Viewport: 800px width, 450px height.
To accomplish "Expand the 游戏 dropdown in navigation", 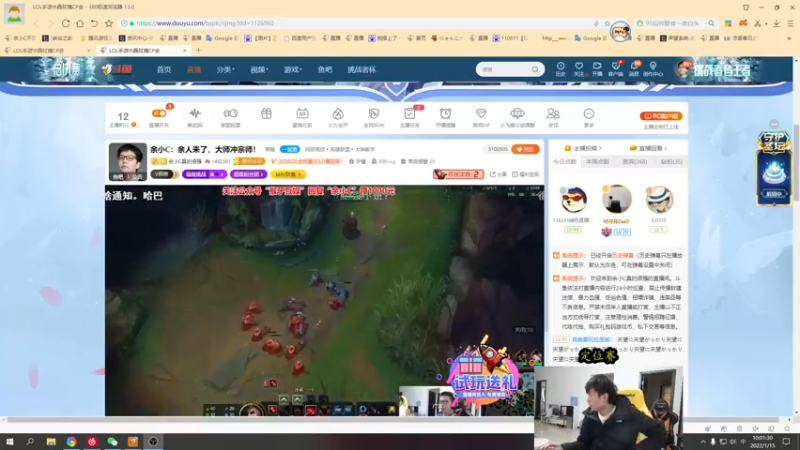I will [x=293, y=69].
